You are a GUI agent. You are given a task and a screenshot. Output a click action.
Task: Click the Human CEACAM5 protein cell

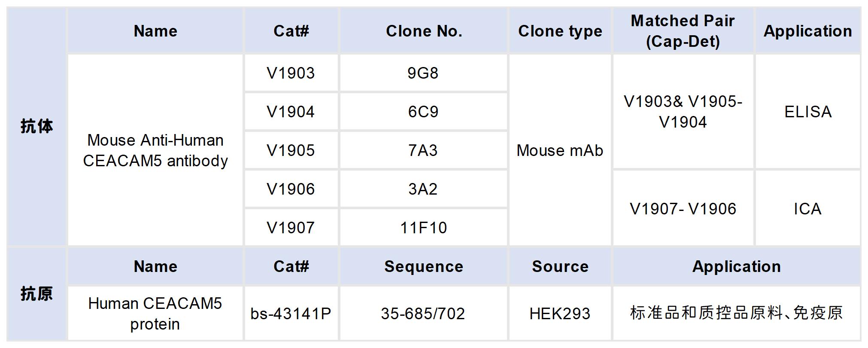tap(155, 314)
